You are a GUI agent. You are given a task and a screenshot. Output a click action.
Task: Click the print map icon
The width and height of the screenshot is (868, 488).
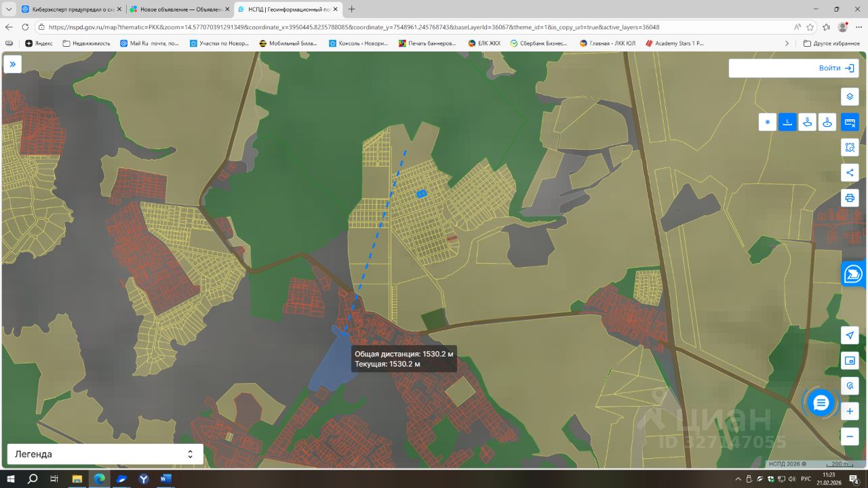click(850, 198)
